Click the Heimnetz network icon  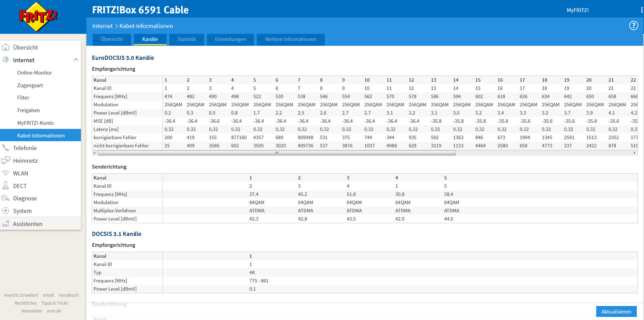pyautogui.click(x=6, y=160)
